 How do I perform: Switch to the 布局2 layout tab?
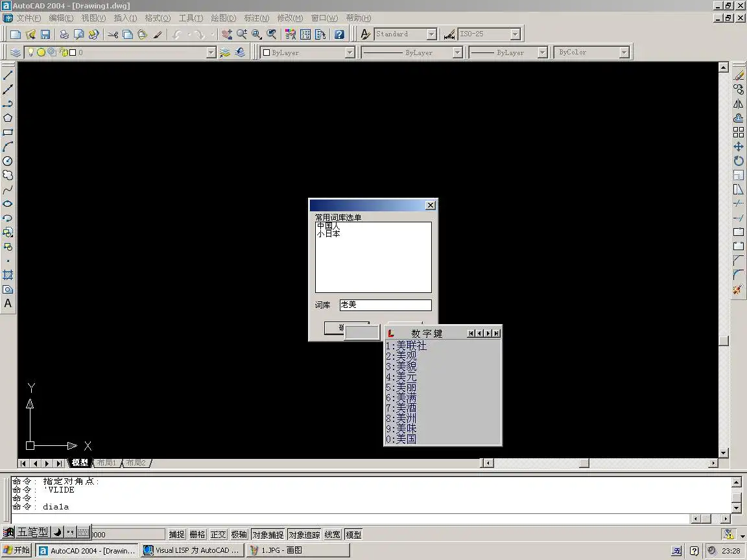pos(136,463)
